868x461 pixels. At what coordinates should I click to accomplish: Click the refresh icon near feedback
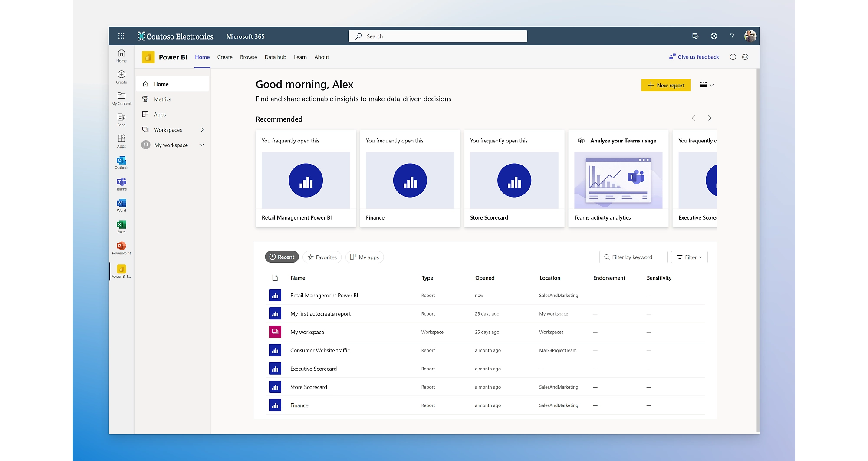click(733, 57)
